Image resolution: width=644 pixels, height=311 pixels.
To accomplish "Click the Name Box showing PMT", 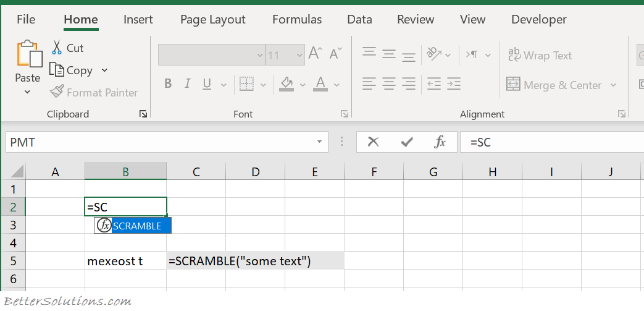I will 167,142.
